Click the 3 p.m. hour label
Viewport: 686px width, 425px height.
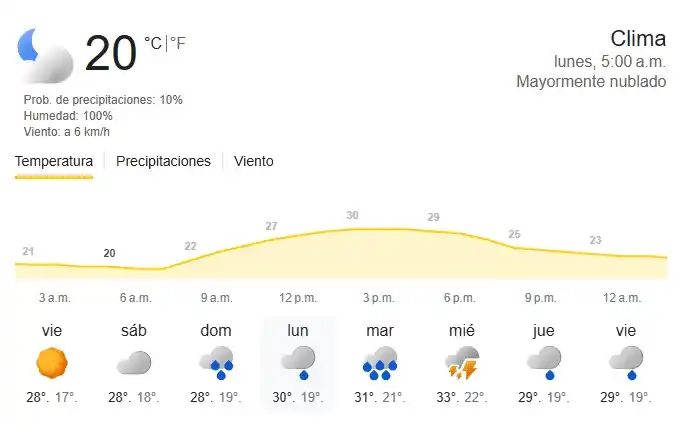[378, 298]
